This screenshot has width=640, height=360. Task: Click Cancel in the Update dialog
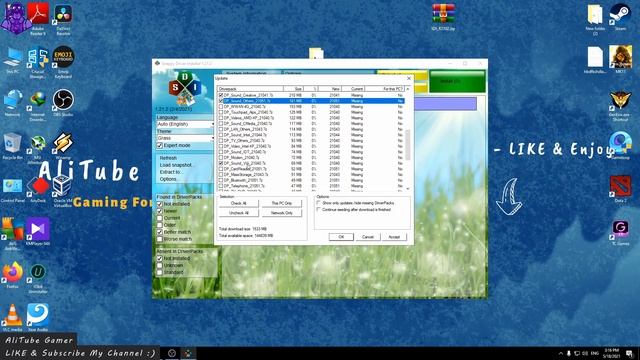(368, 237)
